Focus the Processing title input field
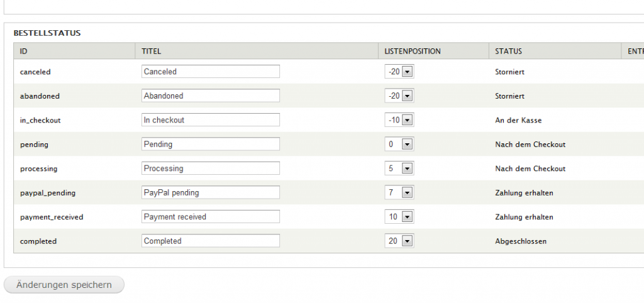Screen dimensions: 644x303 coord(211,168)
